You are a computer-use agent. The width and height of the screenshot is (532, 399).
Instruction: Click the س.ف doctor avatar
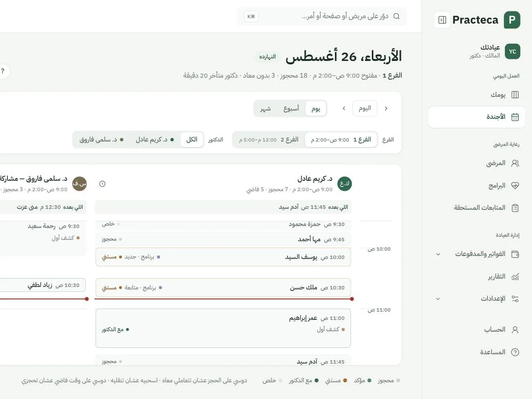coord(80,184)
